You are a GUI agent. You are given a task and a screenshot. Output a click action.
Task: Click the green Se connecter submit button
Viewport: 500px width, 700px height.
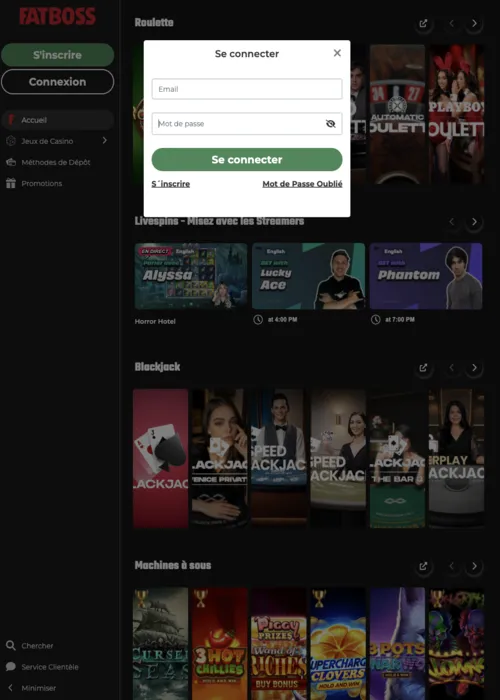pyautogui.click(x=247, y=159)
